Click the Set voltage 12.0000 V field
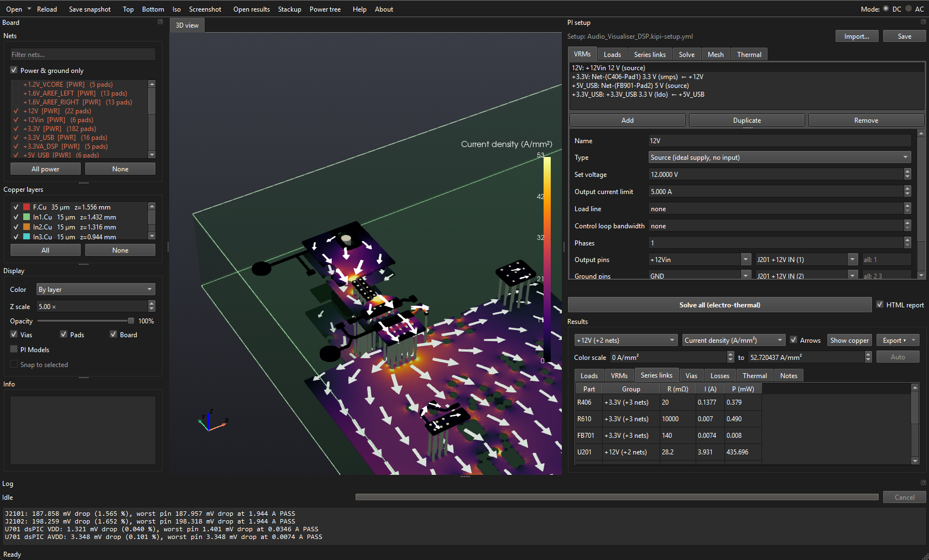This screenshot has height=560, width=929. pyautogui.click(x=776, y=175)
